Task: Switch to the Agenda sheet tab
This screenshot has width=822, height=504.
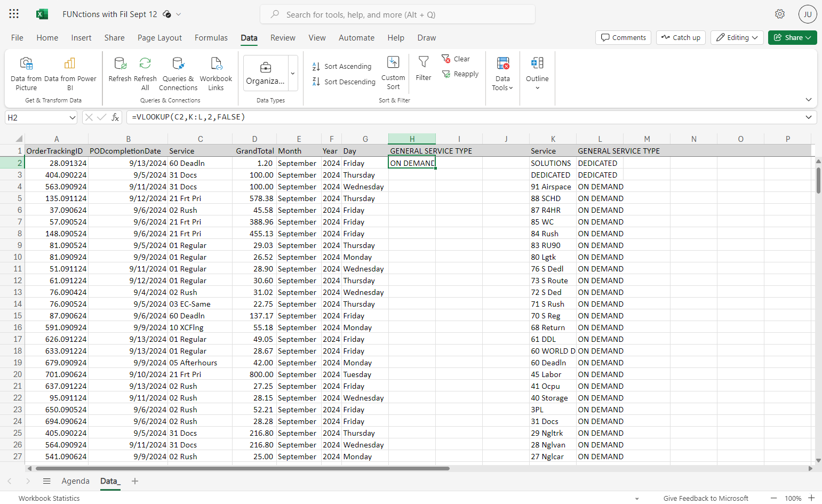Action: pyautogui.click(x=76, y=481)
